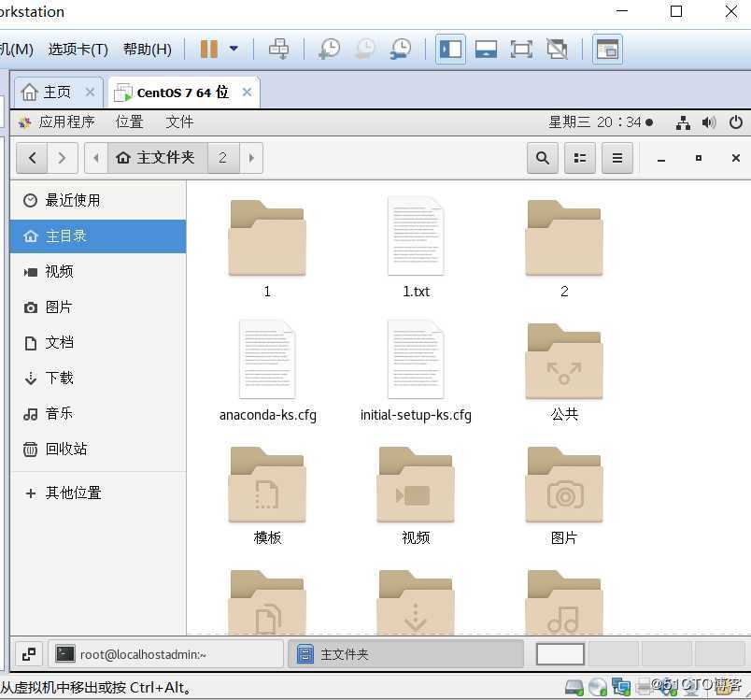Select 主文件夹 in the path bar
Image resolution: width=751 pixels, height=700 pixels.
coord(158,158)
